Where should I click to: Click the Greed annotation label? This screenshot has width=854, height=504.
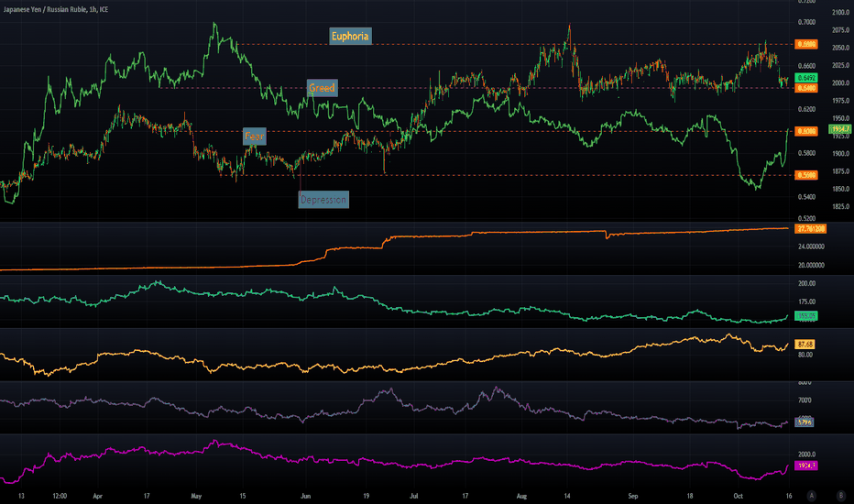click(x=322, y=88)
